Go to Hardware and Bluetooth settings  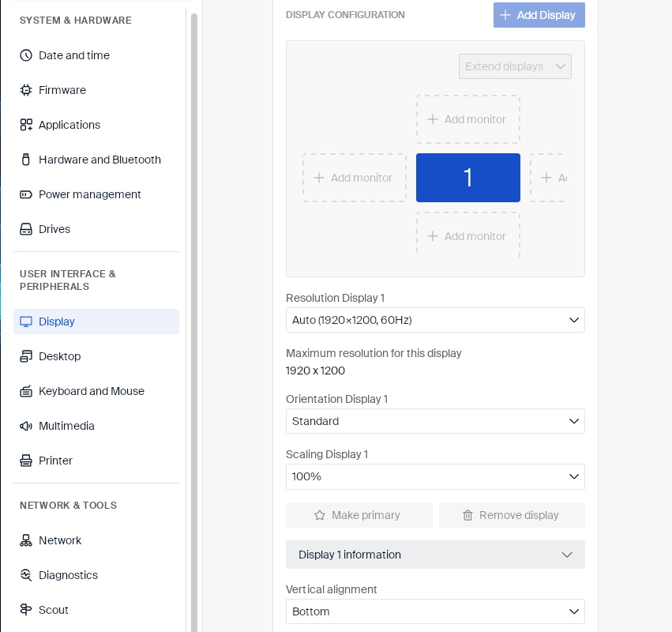click(x=96, y=160)
